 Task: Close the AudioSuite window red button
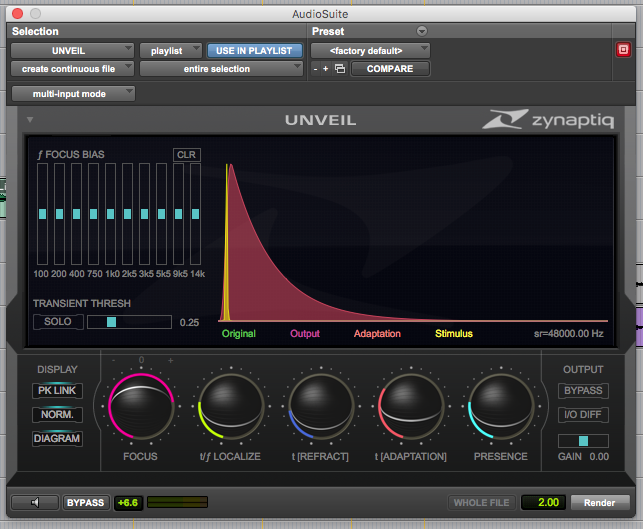18,14
